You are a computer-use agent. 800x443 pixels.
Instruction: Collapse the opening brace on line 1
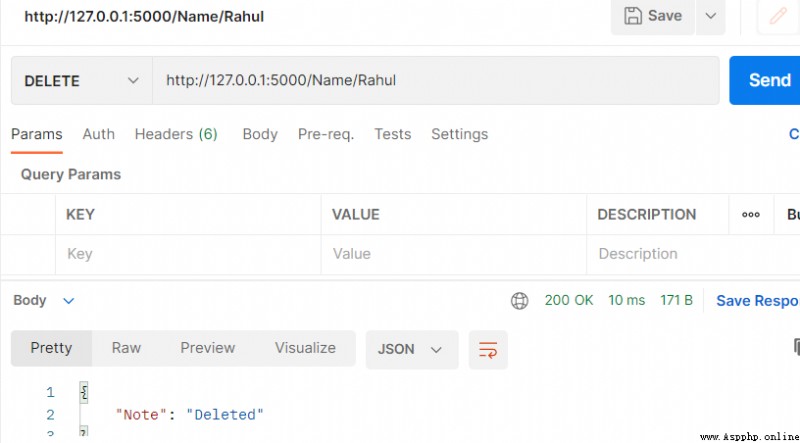(x=84, y=392)
